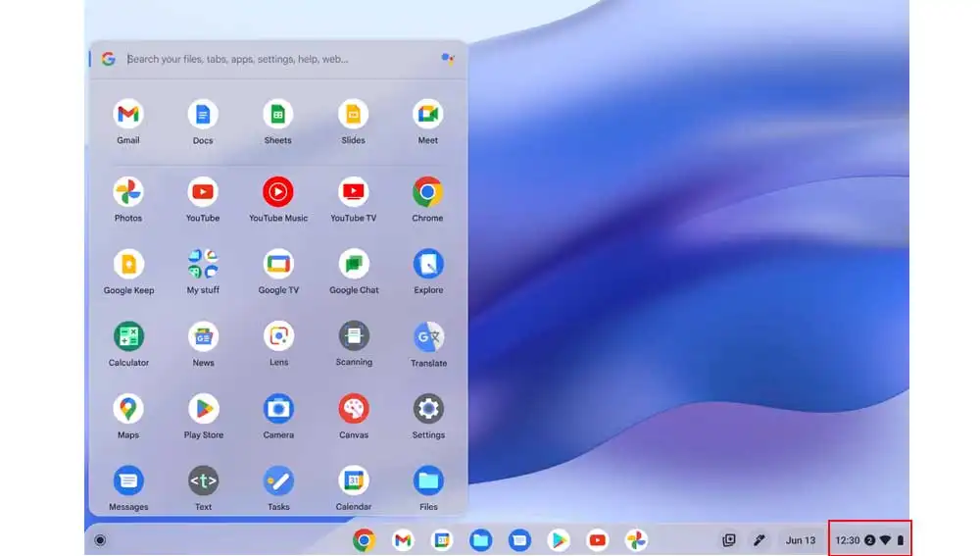Open Chrome from the shelf
The width and height of the screenshot is (980, 556).
tap(364, 539)
